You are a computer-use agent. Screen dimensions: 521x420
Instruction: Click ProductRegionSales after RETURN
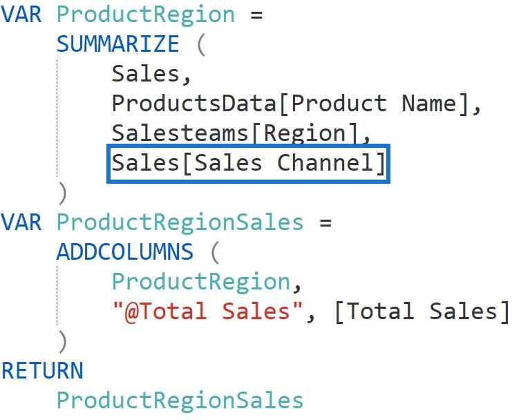click(180, 401)
